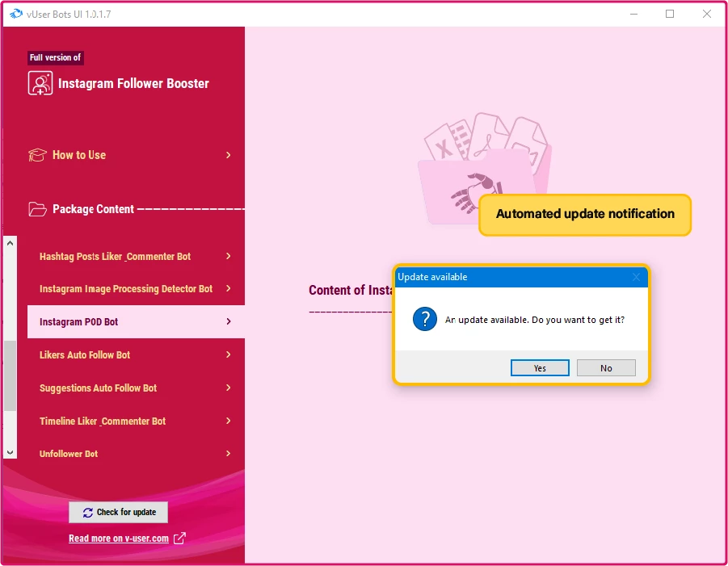
Task: Close the vUser Bots UI window
Action: (707, 14)
